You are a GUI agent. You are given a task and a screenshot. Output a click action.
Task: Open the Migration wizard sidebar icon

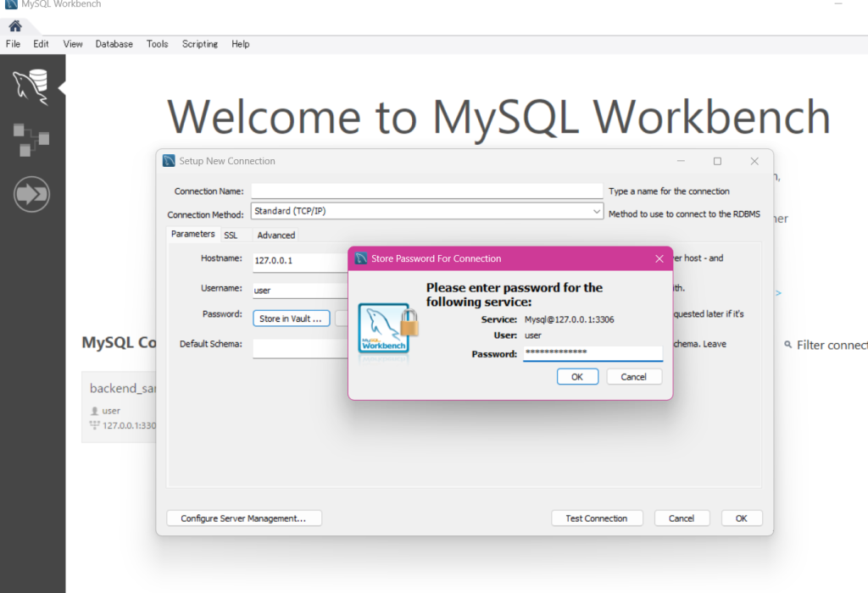[x=31, y=194]
